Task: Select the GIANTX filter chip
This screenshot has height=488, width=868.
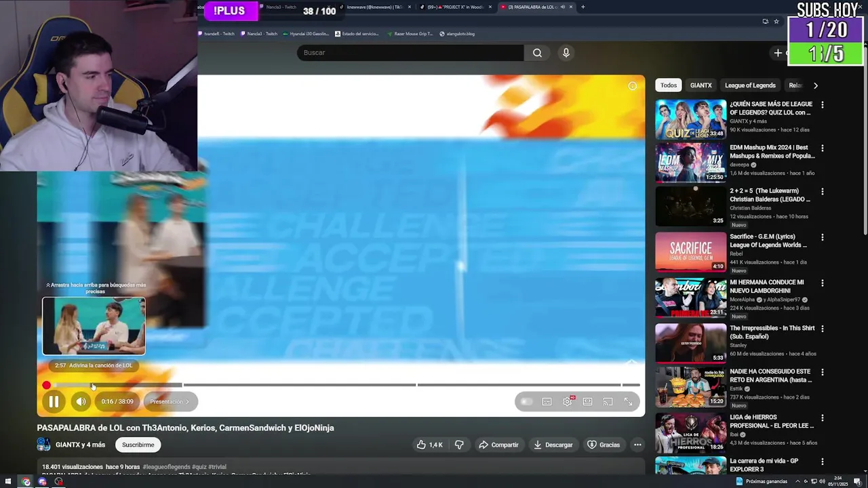Action: tap(701, 85)
